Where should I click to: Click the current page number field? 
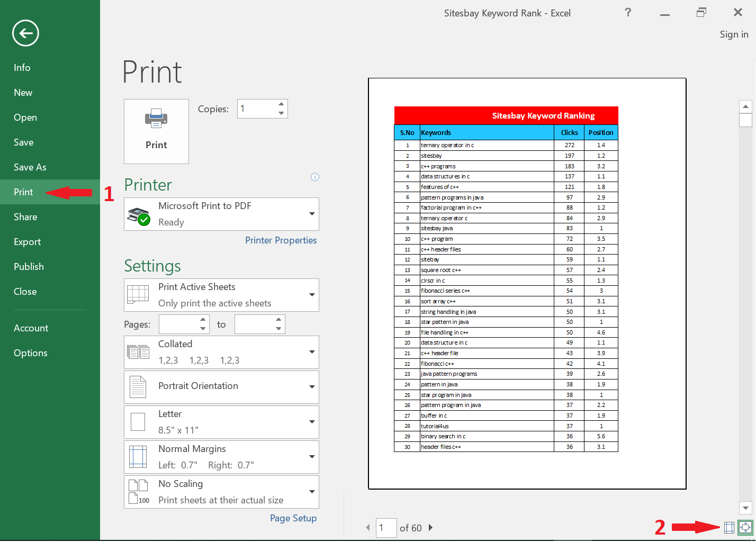386,528
